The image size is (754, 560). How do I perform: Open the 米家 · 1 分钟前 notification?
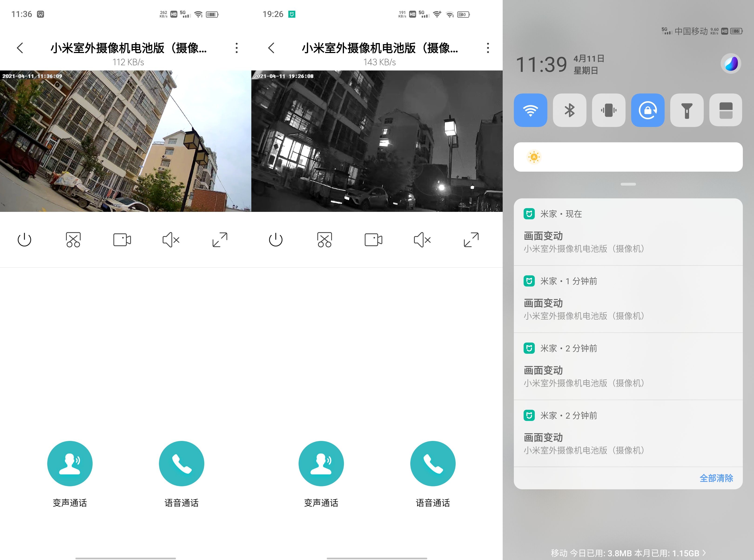point(628,299)
